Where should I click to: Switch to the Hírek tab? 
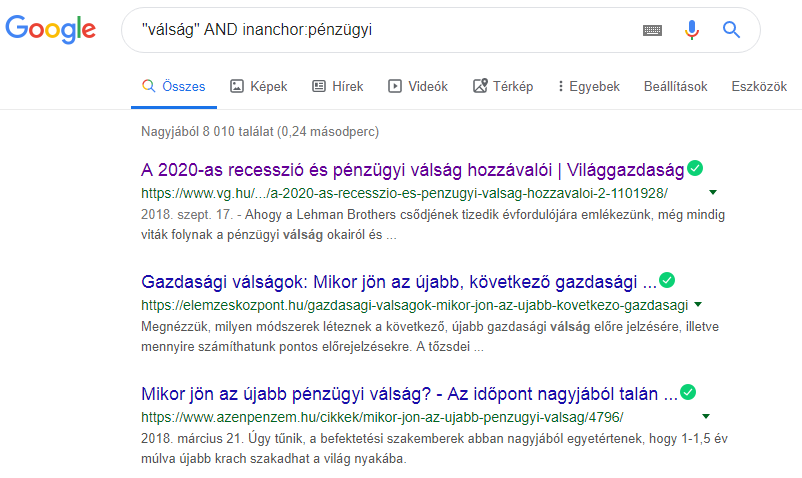(x=338, y=86)
